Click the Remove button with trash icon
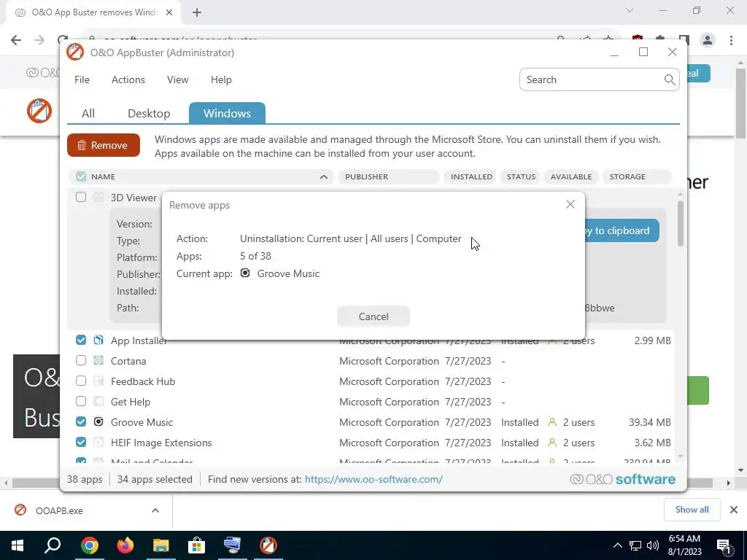This screenshot has height=560, width=747. coord(104,145)
